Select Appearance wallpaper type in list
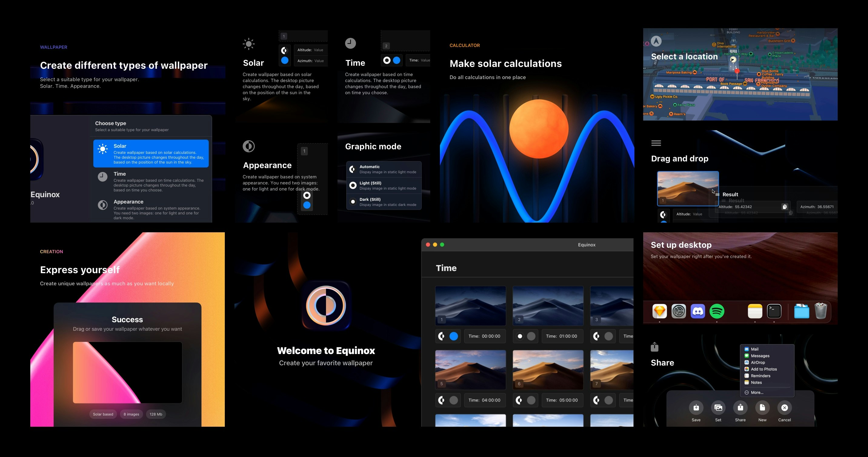This screenshot has width=868, height=457. pos(151,210)
